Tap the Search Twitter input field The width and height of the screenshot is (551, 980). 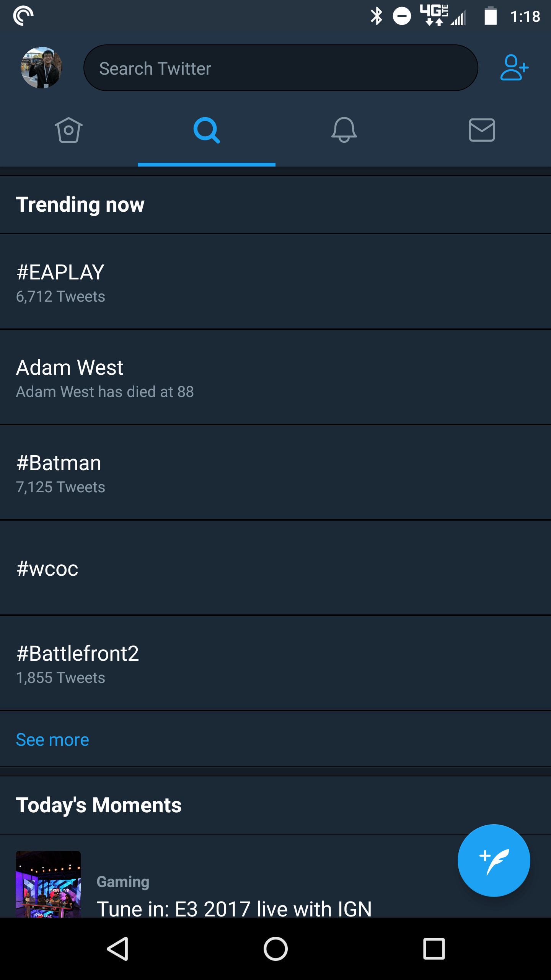(x=281, y=68)
